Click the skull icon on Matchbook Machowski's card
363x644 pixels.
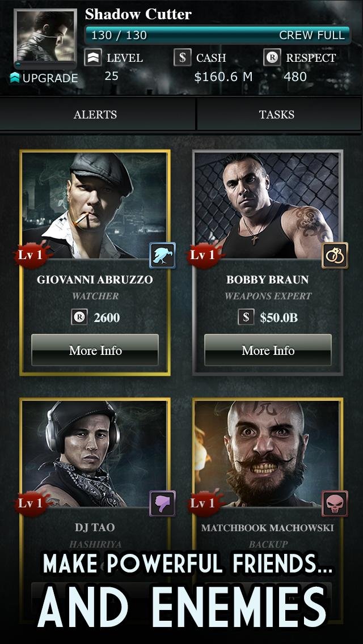(x=335, y=503)
